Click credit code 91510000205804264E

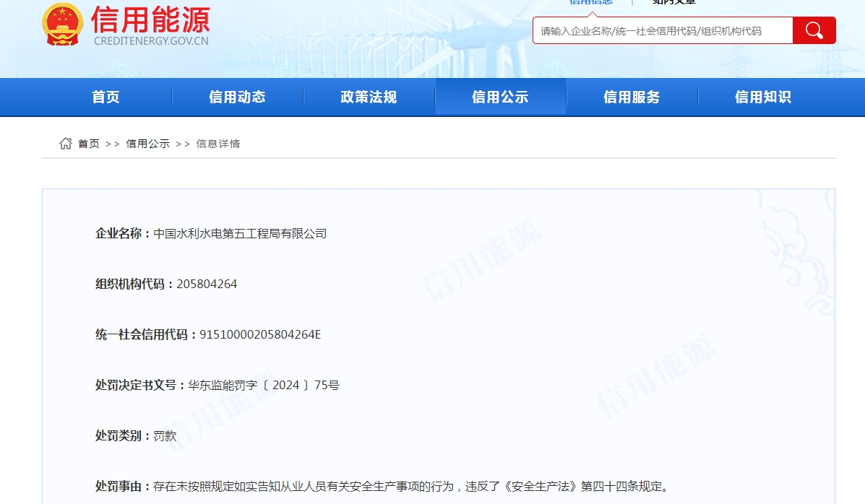point(260,335)
